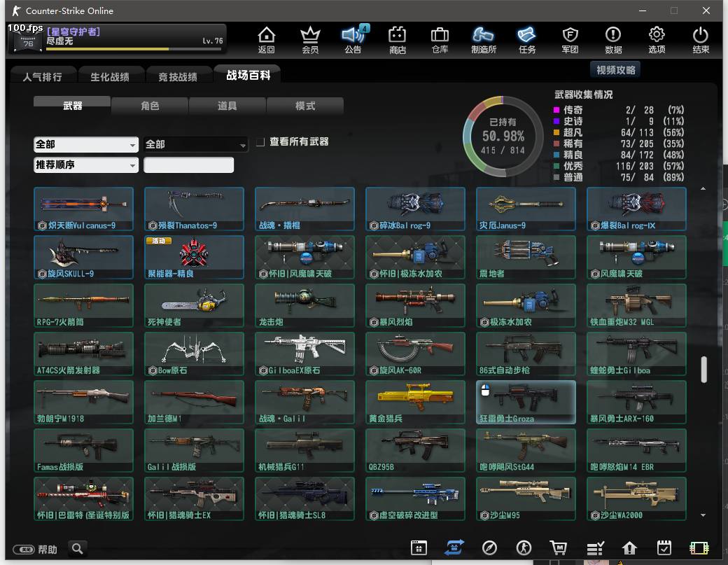Select the 铁血重炮M32 MGL card
The height and width of the screenshot is (565, 728).
tap(636, 305)
